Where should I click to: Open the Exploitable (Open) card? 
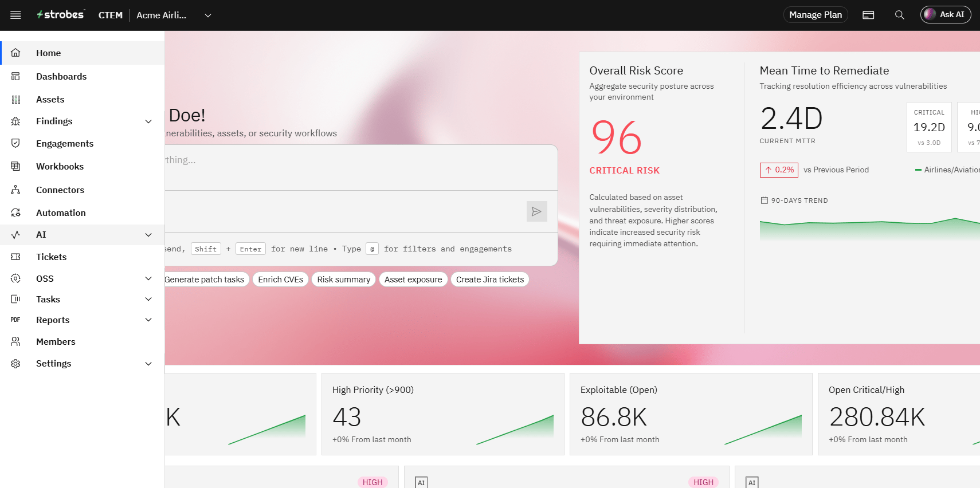click(691, 414)
